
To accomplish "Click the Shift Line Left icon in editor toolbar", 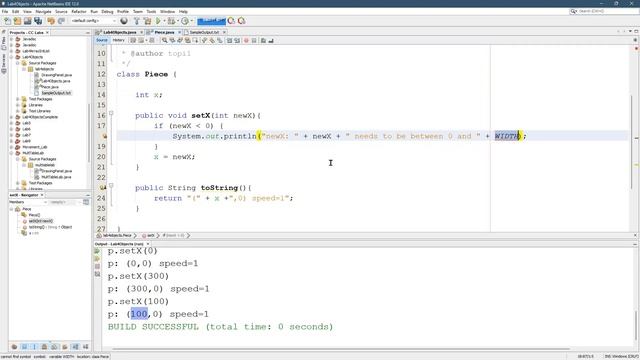I will 229,40.
